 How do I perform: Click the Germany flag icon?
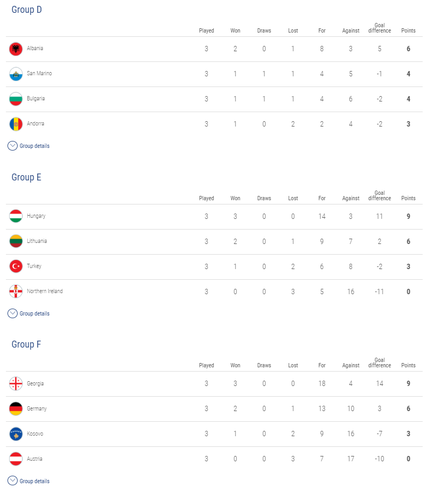16,408
